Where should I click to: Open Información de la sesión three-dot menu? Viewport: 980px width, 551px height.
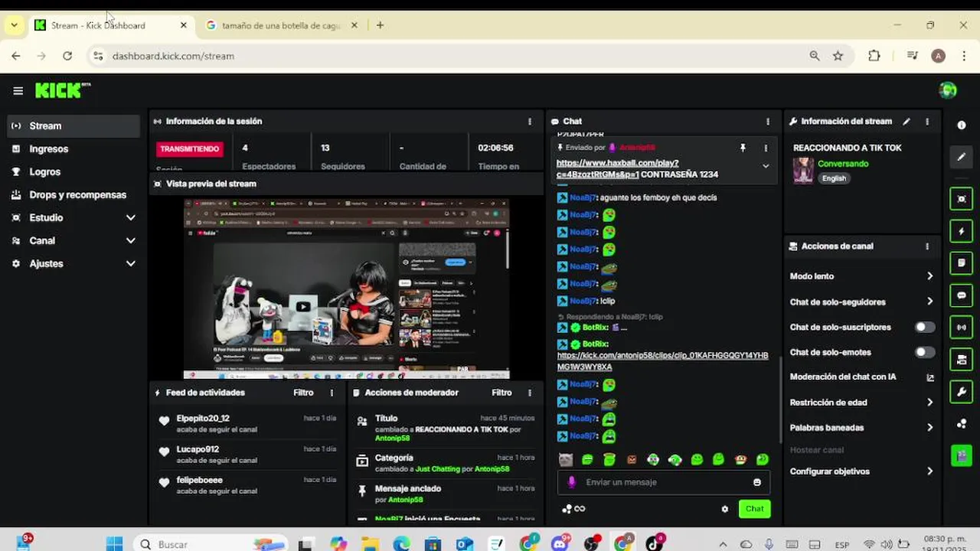[x=530, y=122]
